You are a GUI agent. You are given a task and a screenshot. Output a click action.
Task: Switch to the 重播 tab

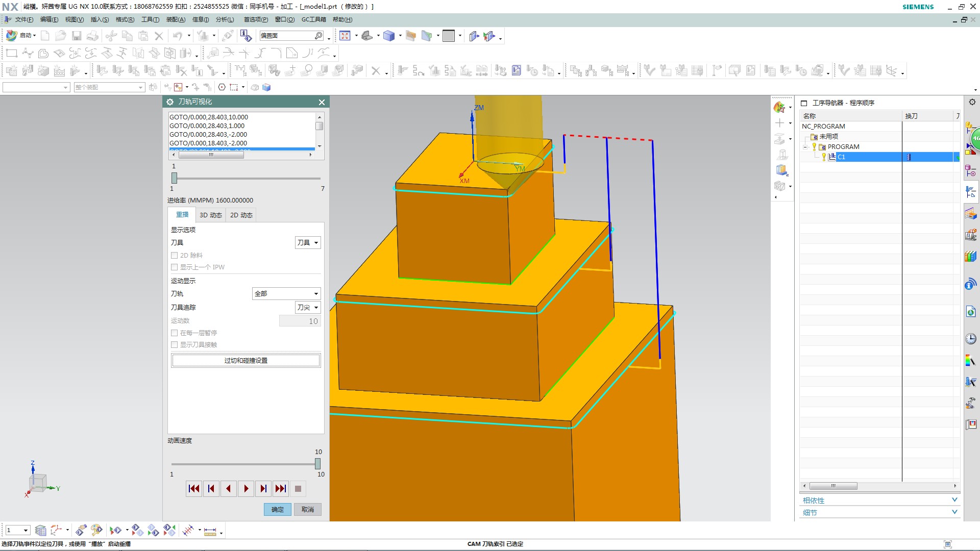pos(182,215)
